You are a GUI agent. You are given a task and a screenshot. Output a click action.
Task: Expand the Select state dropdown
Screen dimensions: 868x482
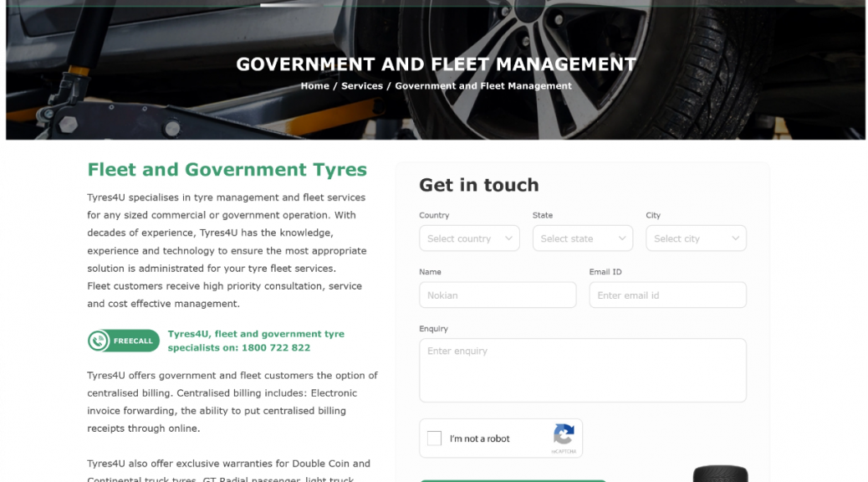(x=582, y=238)
